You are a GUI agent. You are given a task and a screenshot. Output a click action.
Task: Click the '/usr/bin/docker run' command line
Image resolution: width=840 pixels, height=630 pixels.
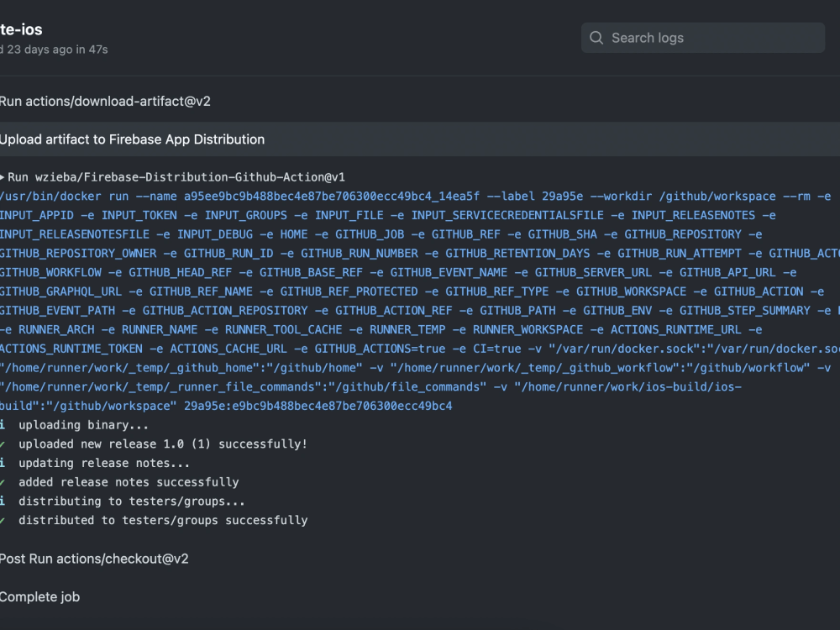[x=416, y=196]
